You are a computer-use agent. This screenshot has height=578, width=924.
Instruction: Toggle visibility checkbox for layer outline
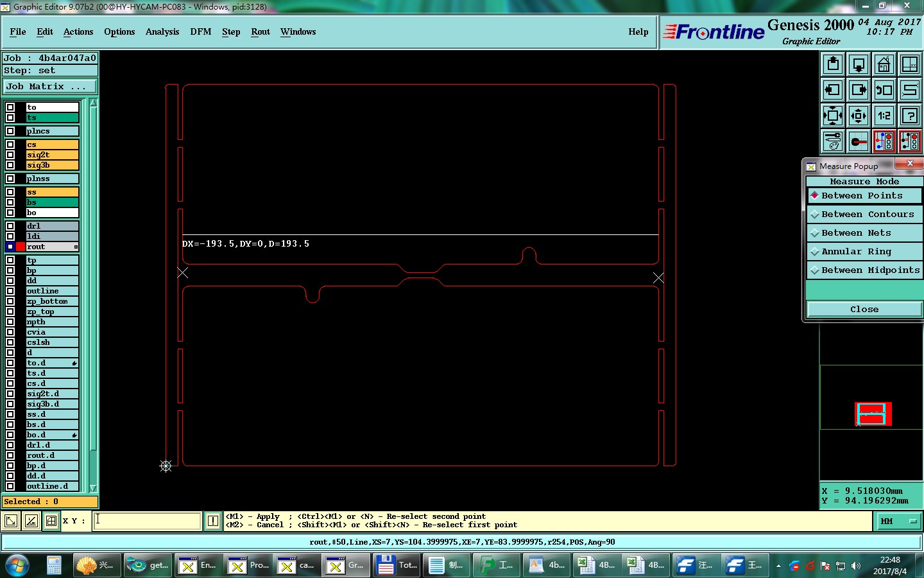point(10,291)
